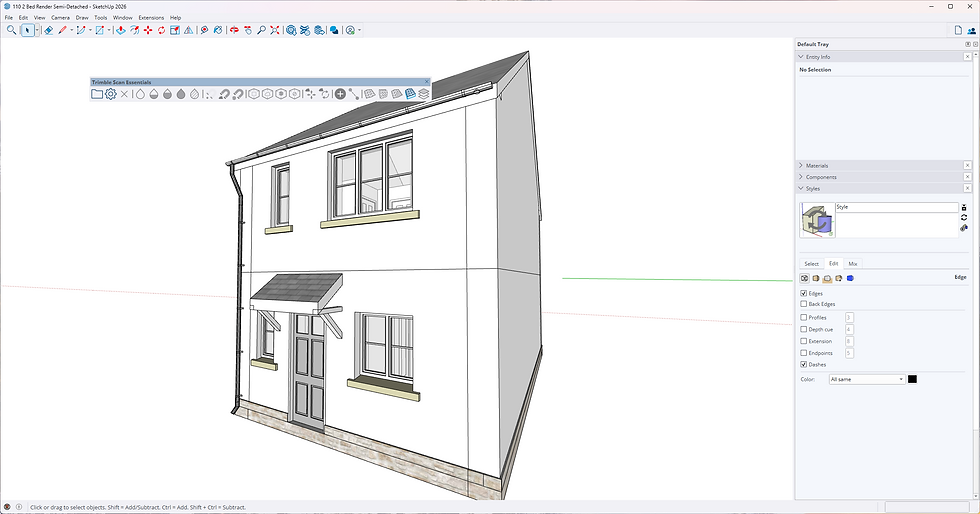Image resolution: width=980 pixels, height=514 pixels.
Task: Expand the Materials panel
Action: 801,166
